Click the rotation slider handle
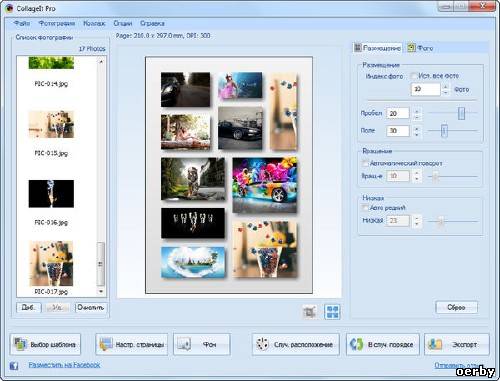 tap(435, 176)
